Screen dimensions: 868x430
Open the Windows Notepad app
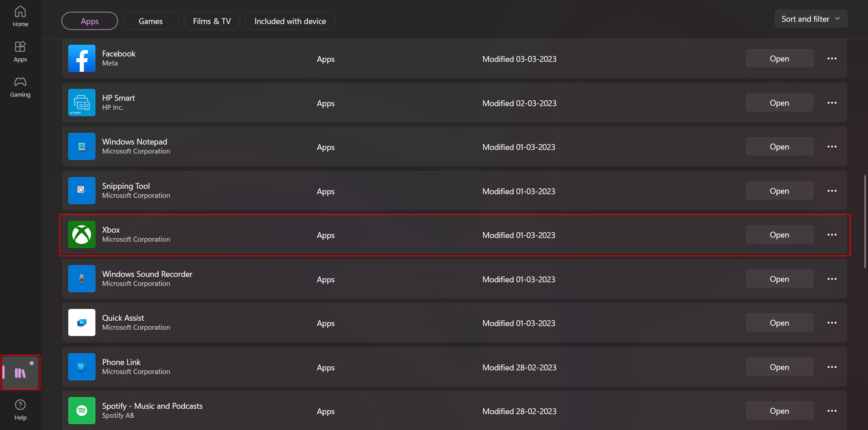[x=779, y=147]
